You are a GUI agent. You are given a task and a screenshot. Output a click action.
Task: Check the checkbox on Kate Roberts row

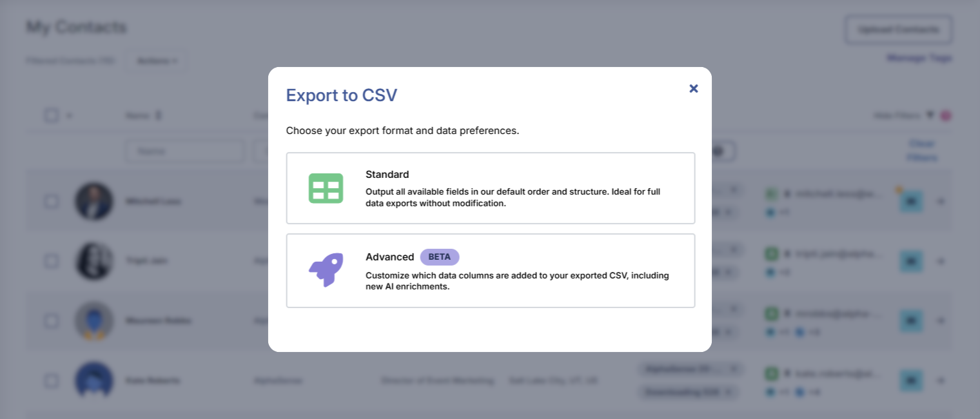52,380
